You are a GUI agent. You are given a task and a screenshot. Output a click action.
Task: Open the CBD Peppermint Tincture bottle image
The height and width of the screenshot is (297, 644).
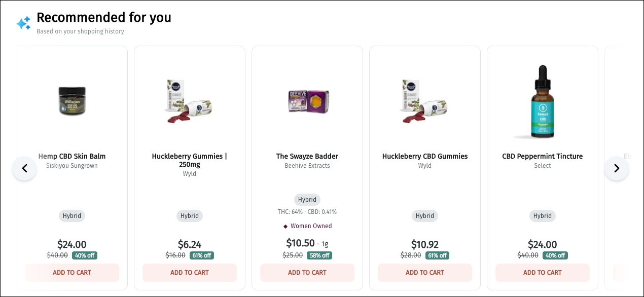point(543,101)
